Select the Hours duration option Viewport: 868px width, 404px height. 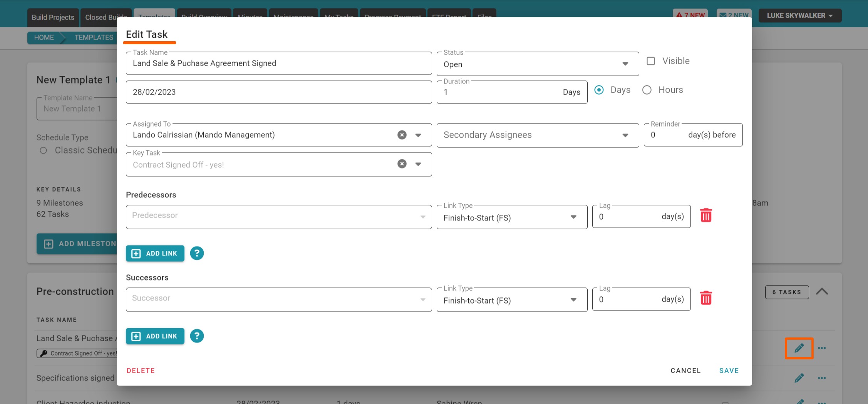click(647, 90)
